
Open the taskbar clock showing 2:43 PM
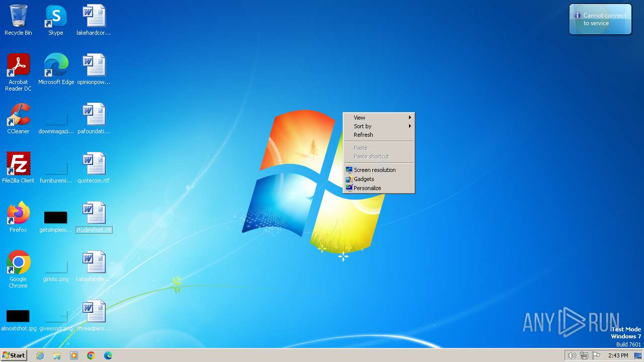[618, 355]
